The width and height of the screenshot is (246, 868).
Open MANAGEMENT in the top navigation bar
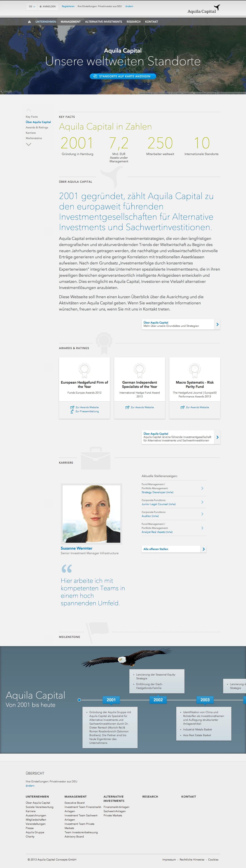71,21
